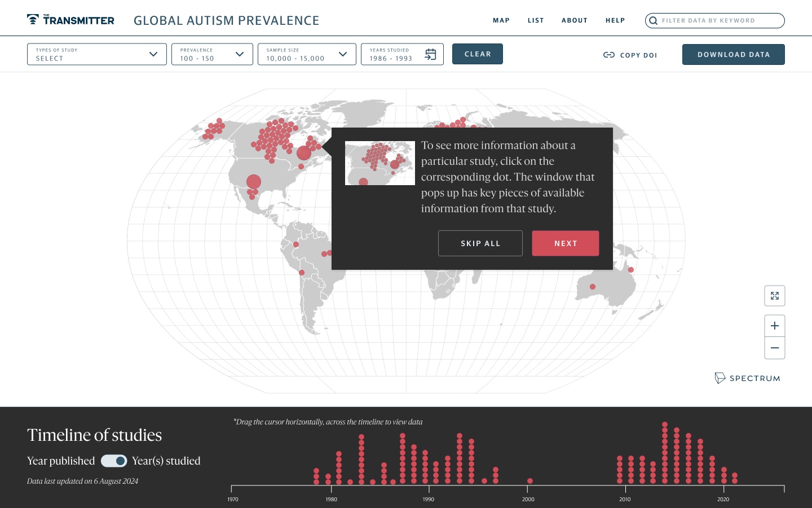Click the fullscreen expand map icon
Image resolution: width=812 pixels, height=508 pixels.
[x=775, y=296]
